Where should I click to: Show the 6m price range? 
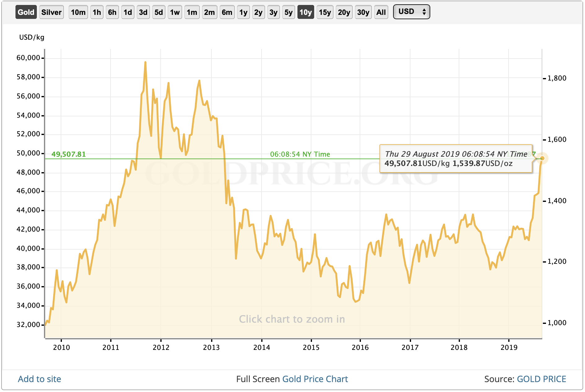(227, 12)
